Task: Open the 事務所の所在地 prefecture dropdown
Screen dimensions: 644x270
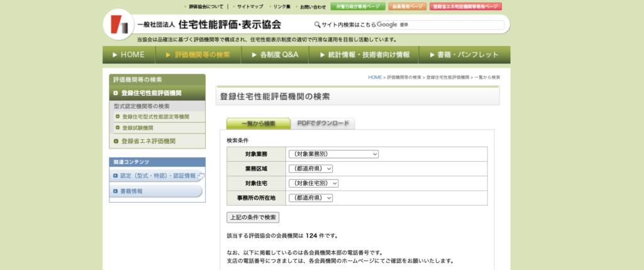Action: point(311,198)
